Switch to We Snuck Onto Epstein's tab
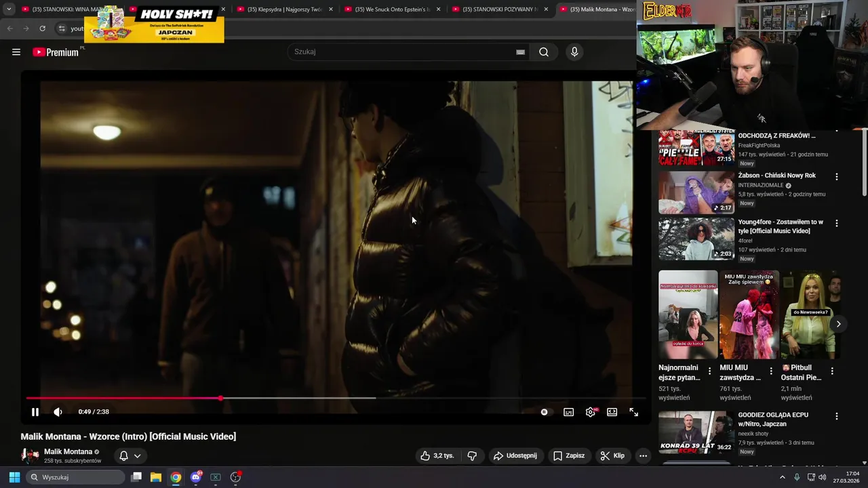Viewport: 868px width, 488px height. [392, 9]
